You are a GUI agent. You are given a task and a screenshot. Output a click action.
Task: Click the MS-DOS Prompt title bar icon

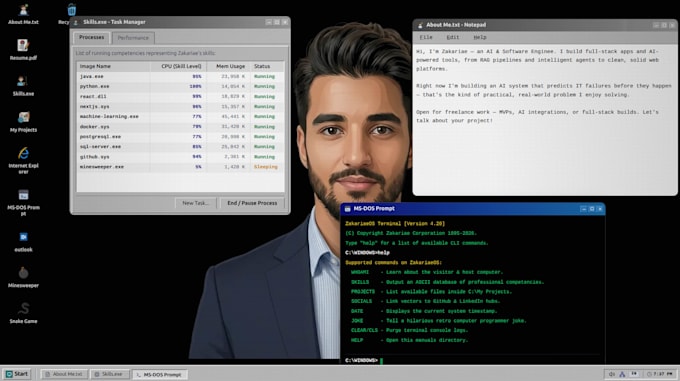pyautogui.click(x=347, y=209)
